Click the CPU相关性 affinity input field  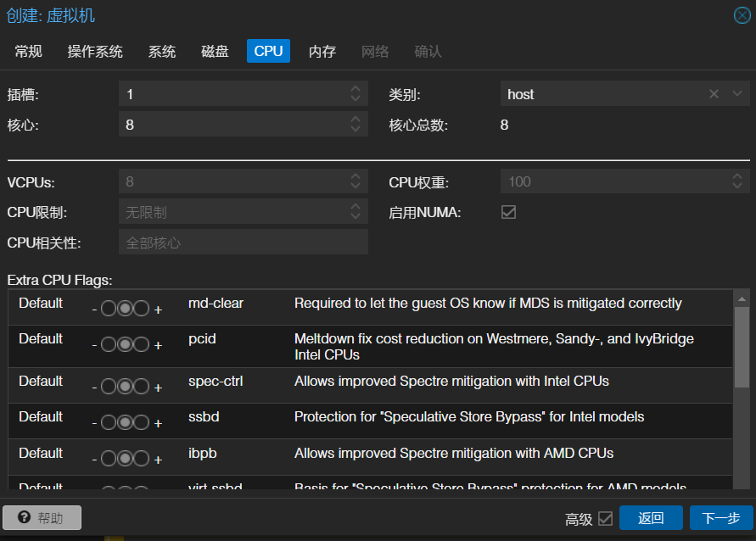pos(244,242)
